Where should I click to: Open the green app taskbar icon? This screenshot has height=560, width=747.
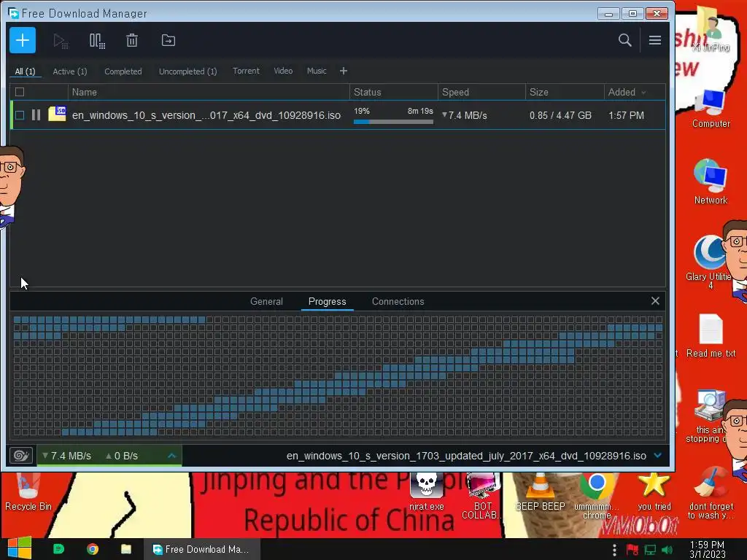pyautogui.click(x=58, y=549)
